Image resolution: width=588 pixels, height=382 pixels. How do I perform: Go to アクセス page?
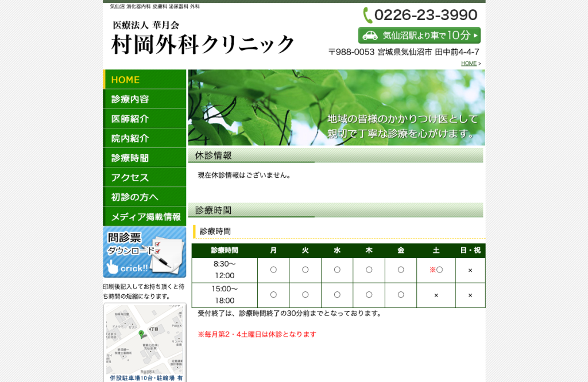pyautogui.click(x=144, y=177)
